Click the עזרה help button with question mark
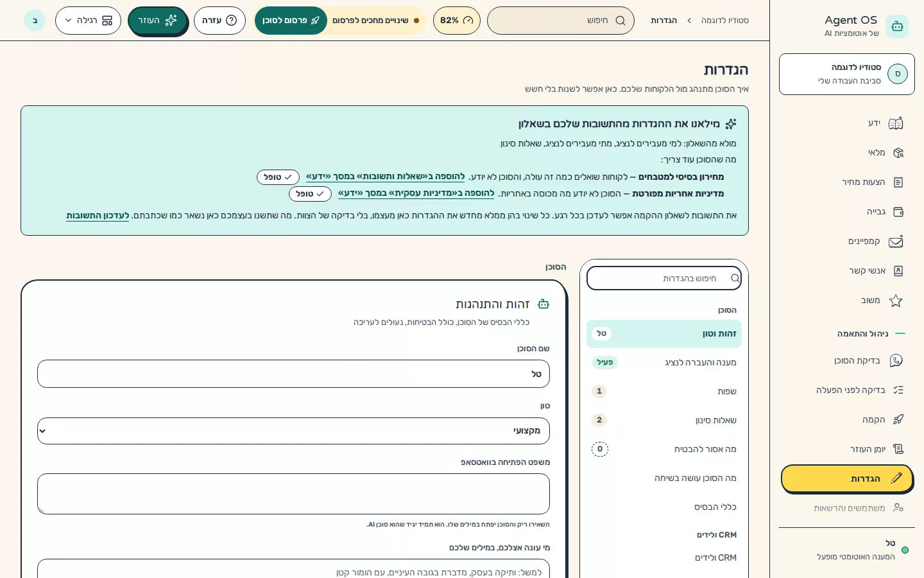Image resolution: width=924 pixels, height=578 pixels. (x=219, y=21)
